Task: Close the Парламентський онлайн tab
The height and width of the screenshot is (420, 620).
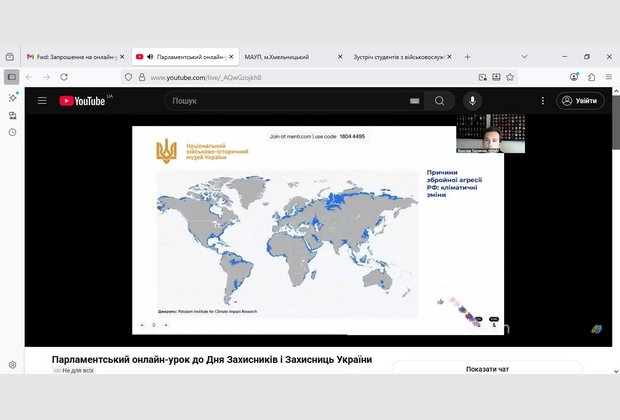Action: click(231, 57)
